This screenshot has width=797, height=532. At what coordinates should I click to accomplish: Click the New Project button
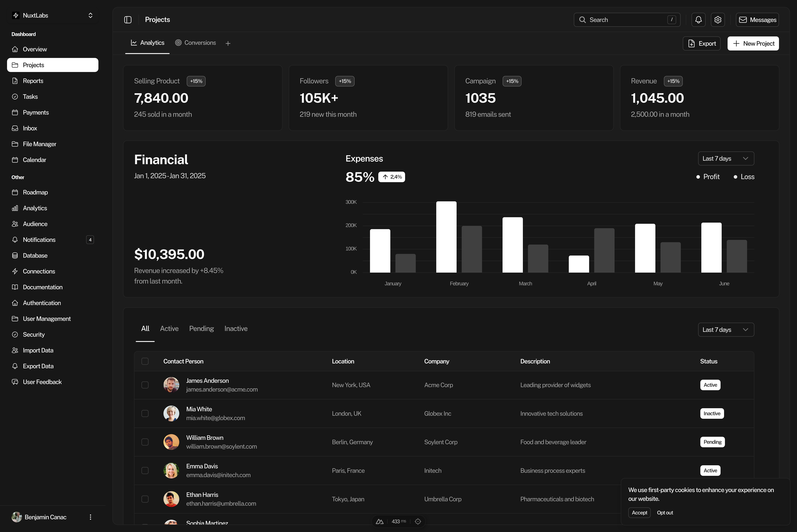pos(753,43)
